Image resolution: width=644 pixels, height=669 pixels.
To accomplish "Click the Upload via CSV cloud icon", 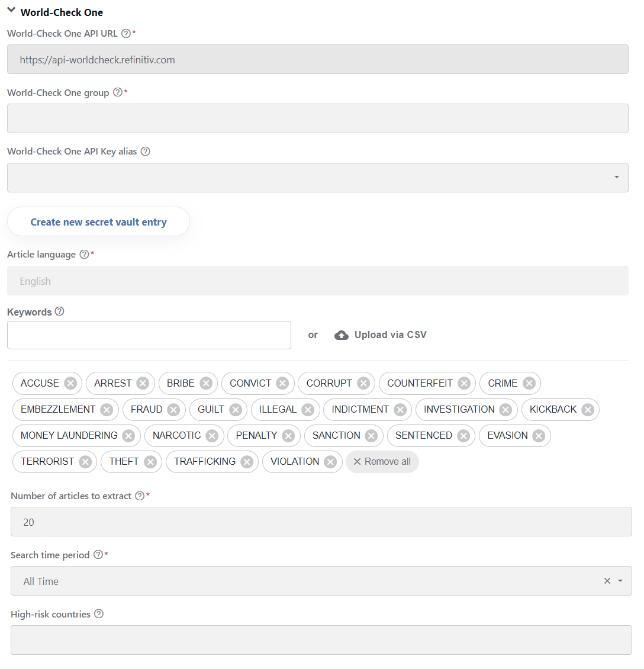I will (x=341, y=335).
